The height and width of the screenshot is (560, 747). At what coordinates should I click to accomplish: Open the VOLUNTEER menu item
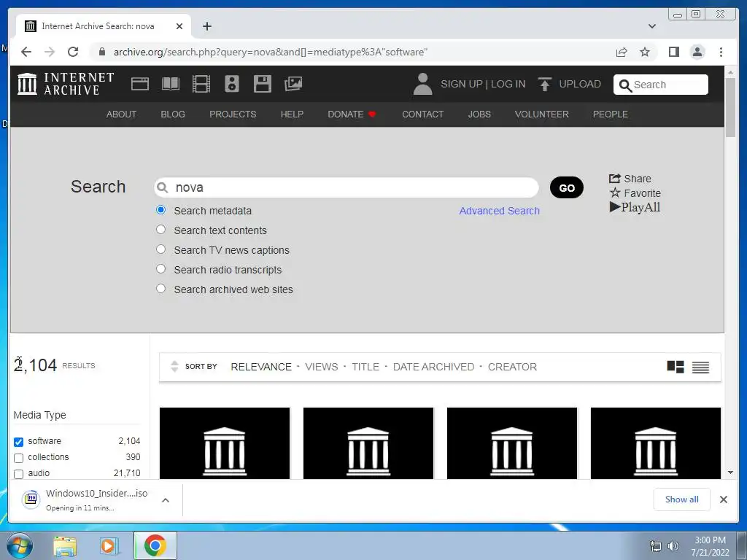pos(542,114)
